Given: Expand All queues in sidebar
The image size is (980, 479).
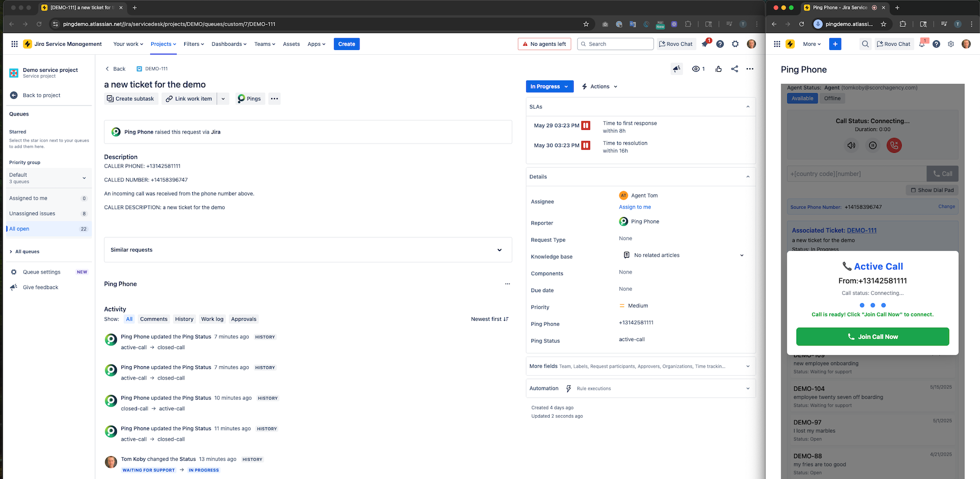Looking at the screenshot, I should (25, 252).
